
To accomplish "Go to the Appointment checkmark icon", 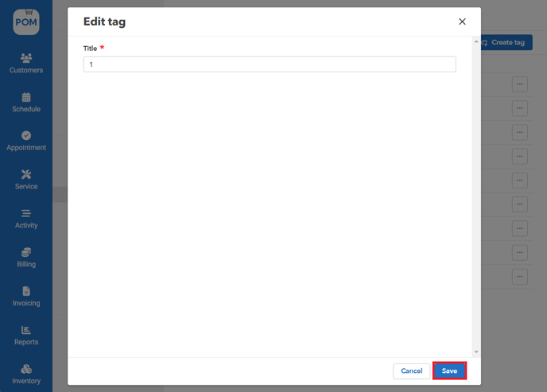I will [26, 135].
